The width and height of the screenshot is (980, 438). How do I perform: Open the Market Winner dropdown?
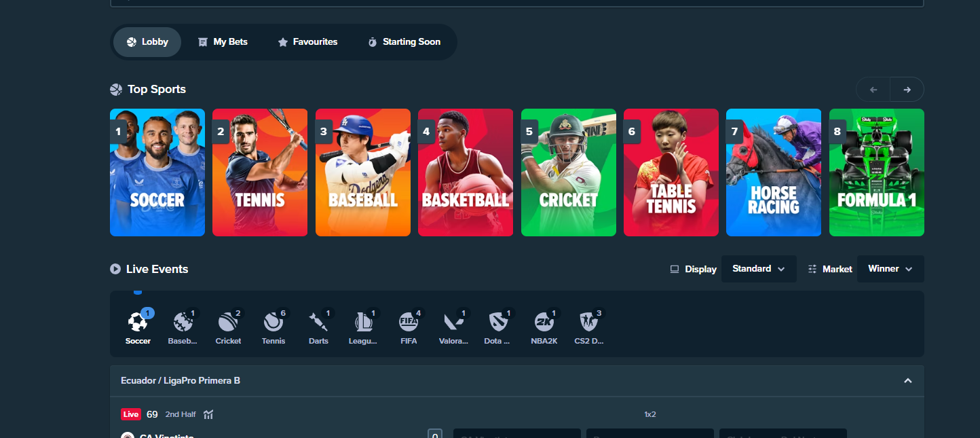pyautogui.click(x=890, y=269)
